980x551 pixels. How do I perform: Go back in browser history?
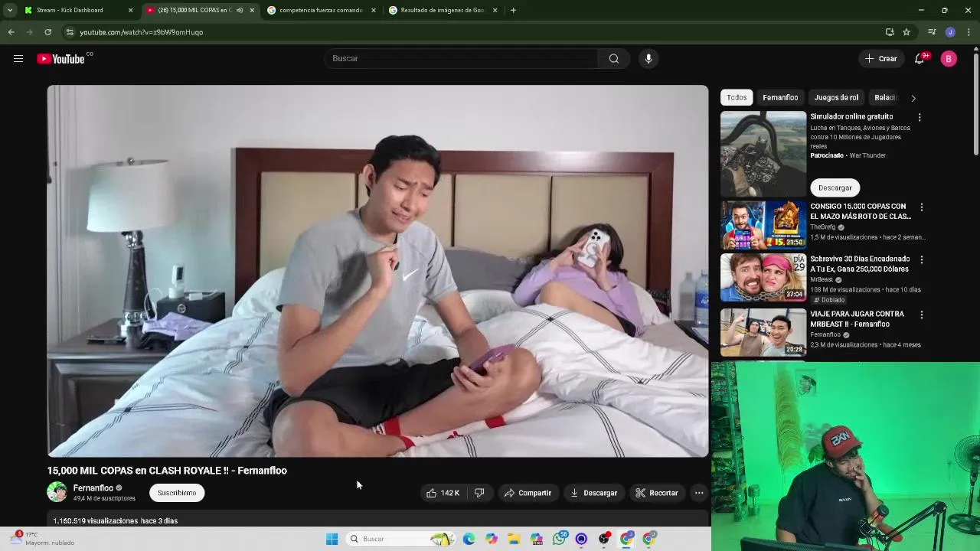11,32
